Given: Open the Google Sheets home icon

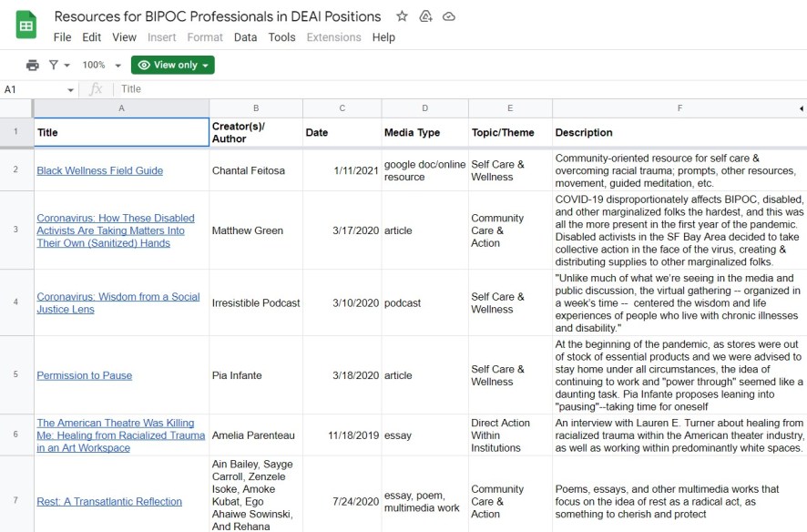Looking at the screenshot, I should tap(26, 25).
